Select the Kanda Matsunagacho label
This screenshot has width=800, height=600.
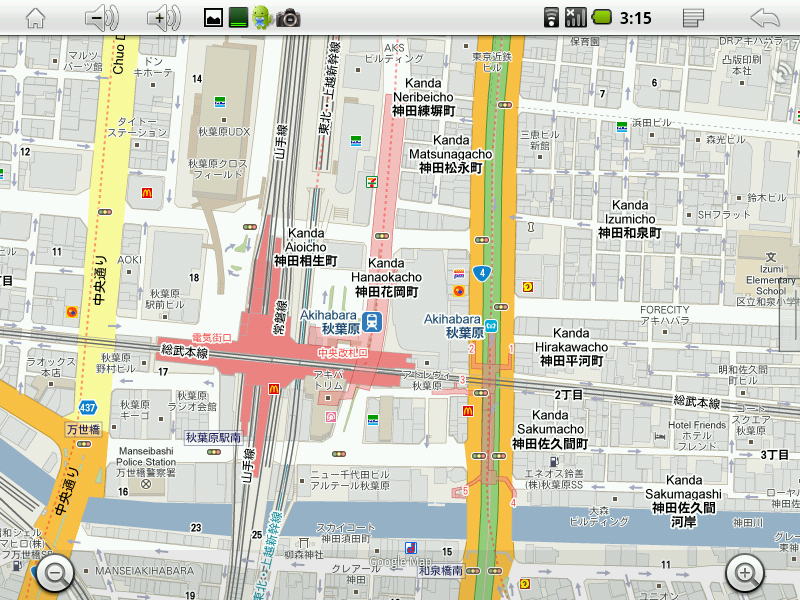click(x=451, y=154)
